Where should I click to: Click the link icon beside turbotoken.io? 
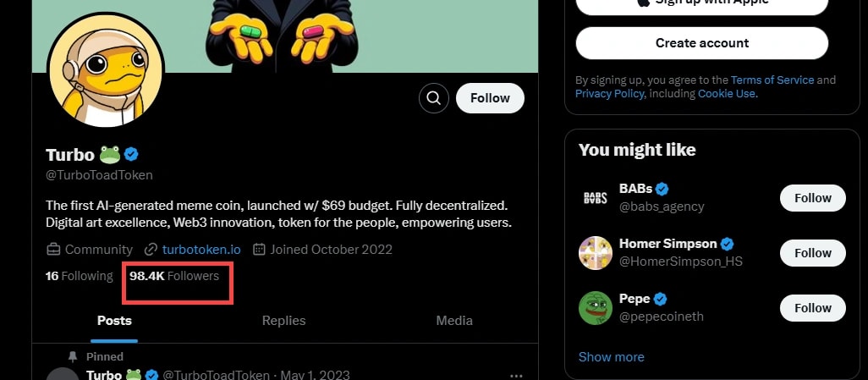click(151, 250)
